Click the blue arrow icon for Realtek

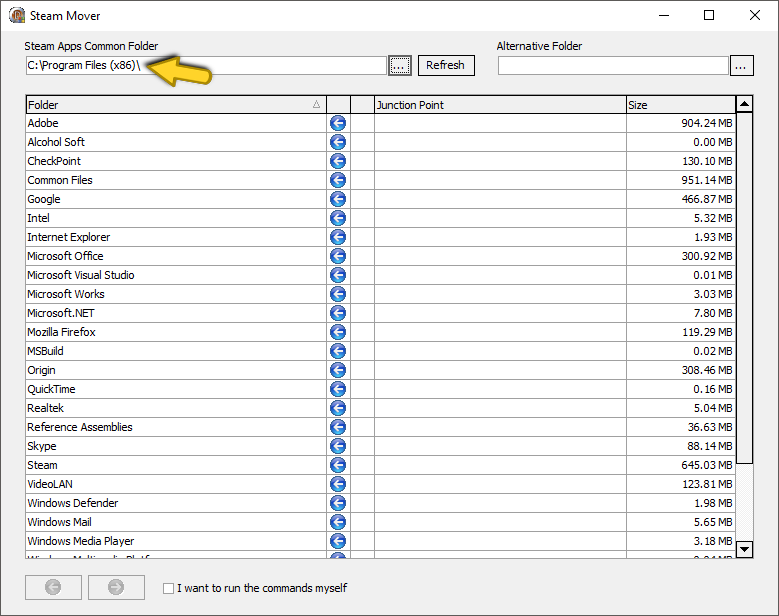338,408
